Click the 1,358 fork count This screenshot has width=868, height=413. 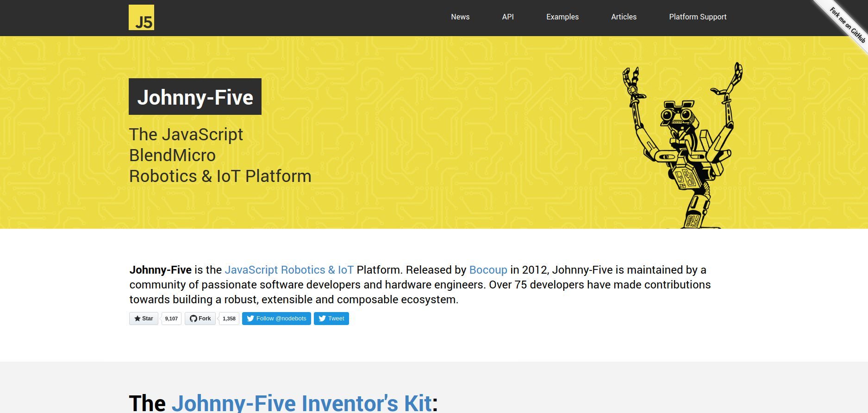tap(229, 319)
